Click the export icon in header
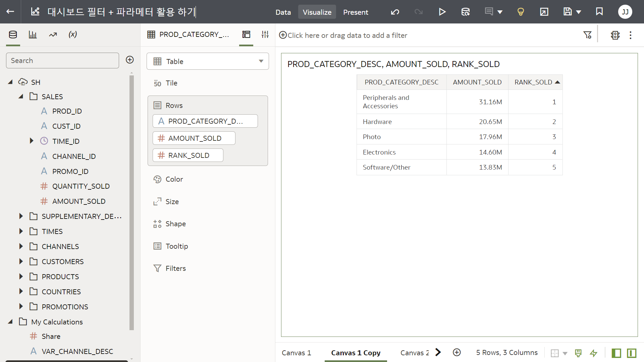Screen dimensions: 644x362 (544, 12)
